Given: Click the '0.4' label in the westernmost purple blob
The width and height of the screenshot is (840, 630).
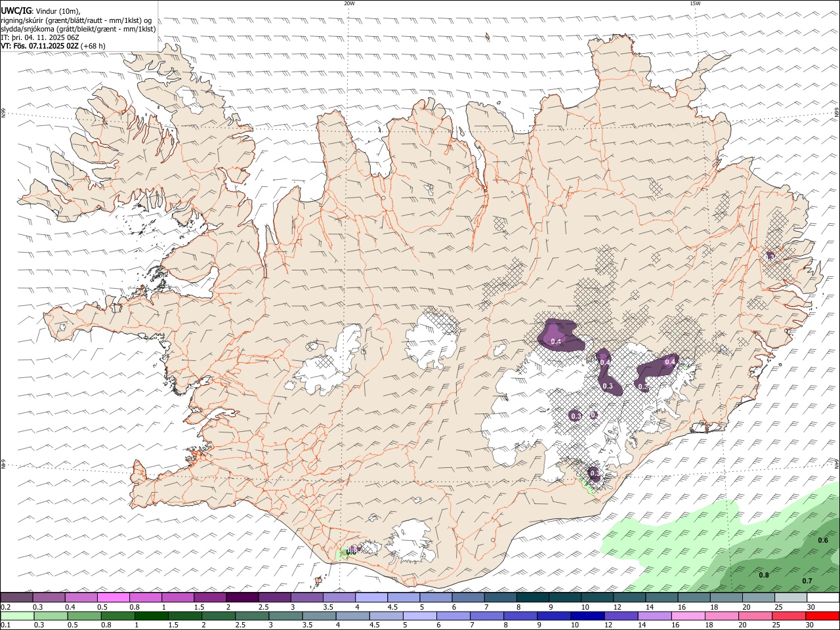Looking at the screenshot, I should point(556,341).
